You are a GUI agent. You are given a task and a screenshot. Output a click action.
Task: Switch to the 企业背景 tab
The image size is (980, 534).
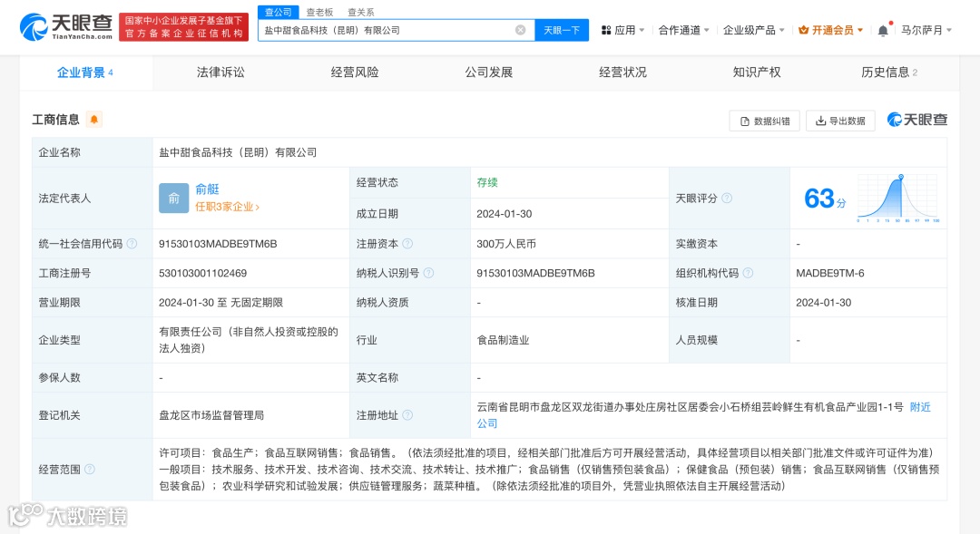pyautogui.click(x=85, y=73)
